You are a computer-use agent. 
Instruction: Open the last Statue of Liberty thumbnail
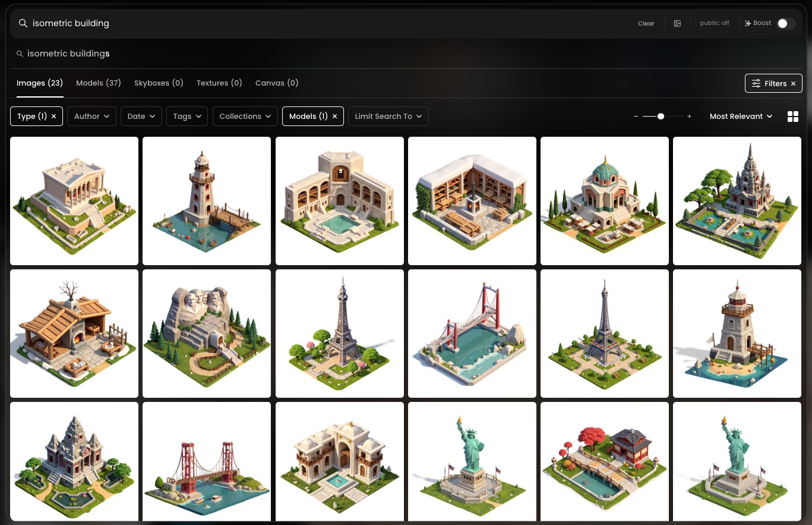737,462
